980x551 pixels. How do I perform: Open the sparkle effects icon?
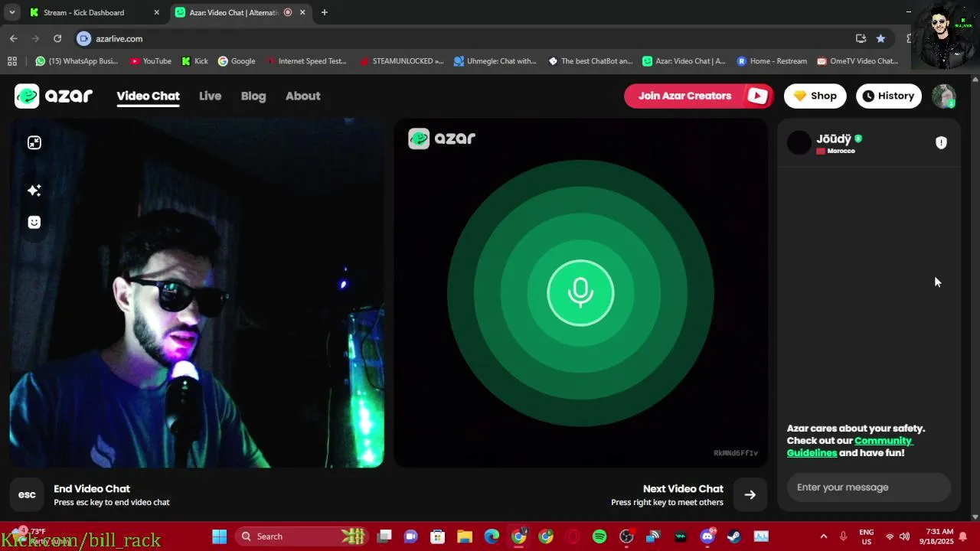tap(34, 190)
